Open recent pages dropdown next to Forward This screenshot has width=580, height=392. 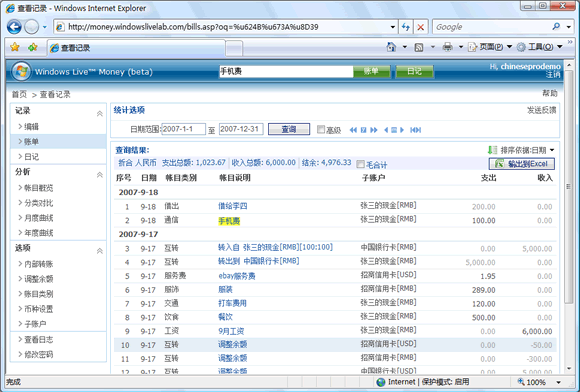pyautogui.click(x=45, y=27)
